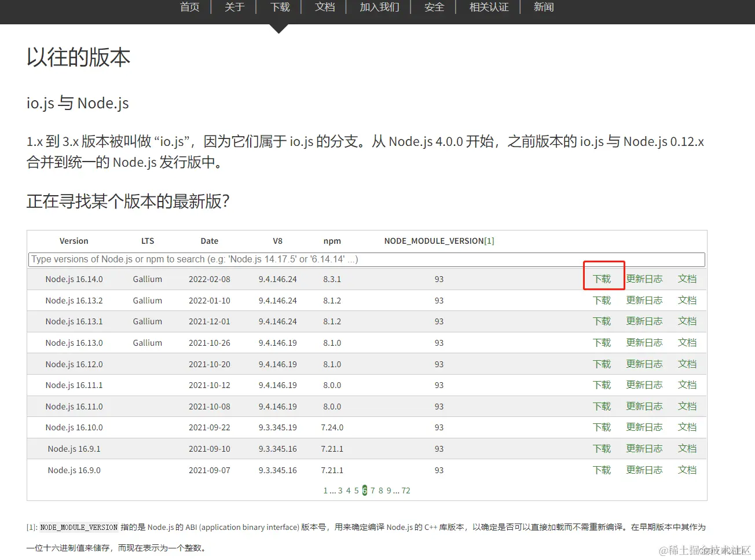Download Node.js 16.13.2
This screenshot has height=560, width=755.
tap(602, 301)
